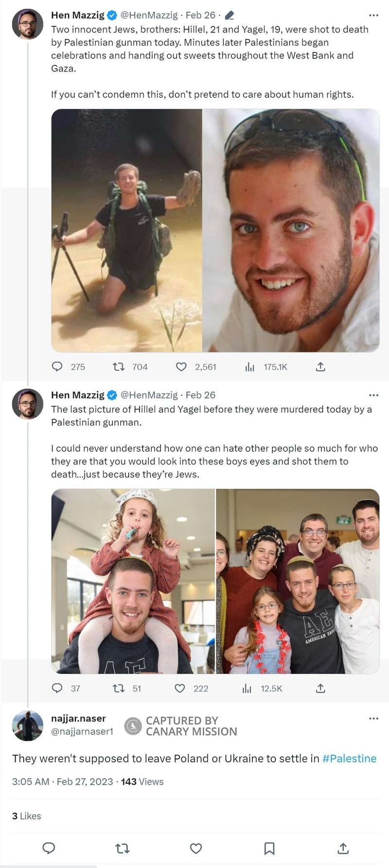
Task: Reply to the first tweet (275 replies)
Action: tap(57, 367)
